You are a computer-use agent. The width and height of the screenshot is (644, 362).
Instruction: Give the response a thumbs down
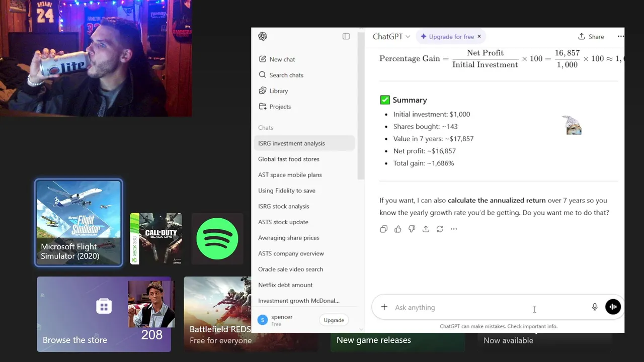412,229
